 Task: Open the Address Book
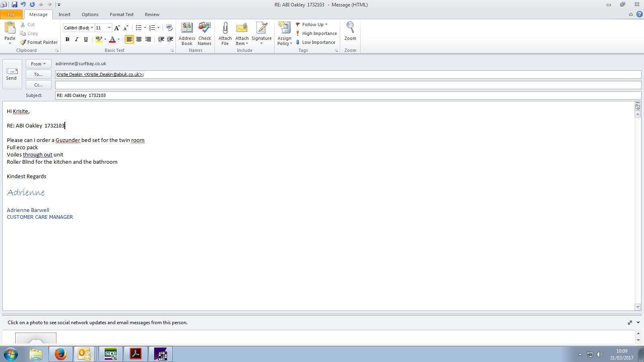[187, 34]
